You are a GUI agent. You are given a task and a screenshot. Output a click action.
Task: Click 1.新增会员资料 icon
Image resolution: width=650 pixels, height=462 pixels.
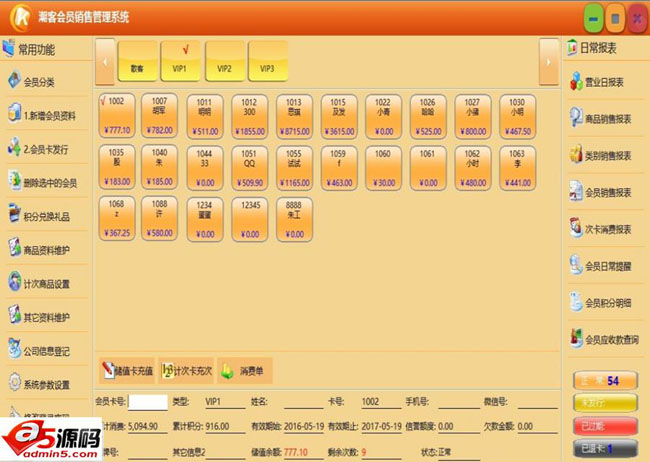pos(15,113)
